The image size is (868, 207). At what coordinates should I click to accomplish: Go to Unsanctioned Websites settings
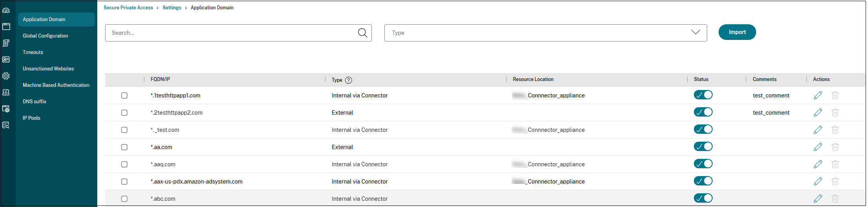pos(48,68)
